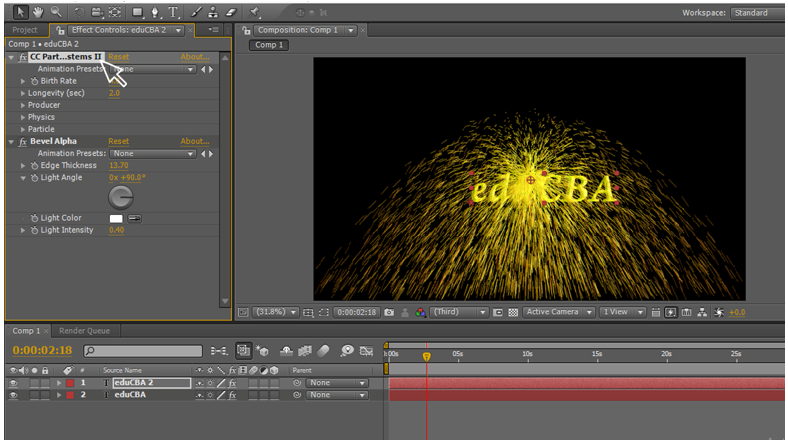Expand eduCBA layer twirl arrow

[x=59, y=395]
